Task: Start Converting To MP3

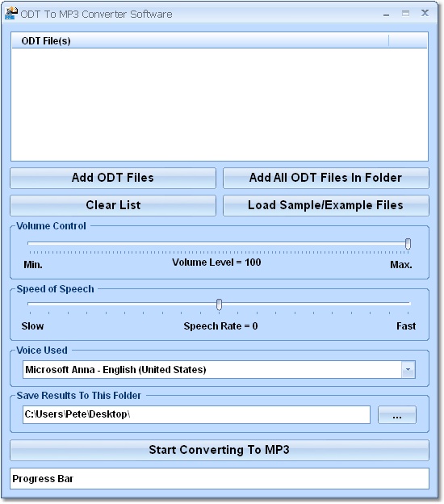Action: [220, 450]
